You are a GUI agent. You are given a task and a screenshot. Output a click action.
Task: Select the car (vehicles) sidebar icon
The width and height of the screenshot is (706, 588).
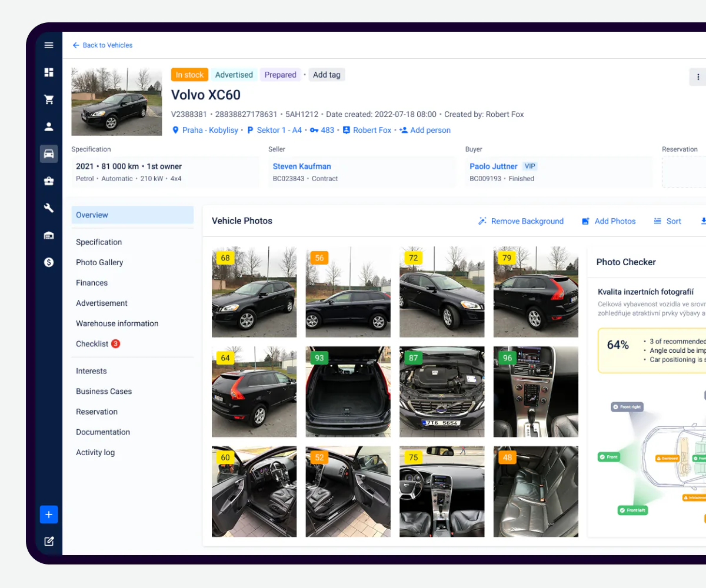(49, 153)
